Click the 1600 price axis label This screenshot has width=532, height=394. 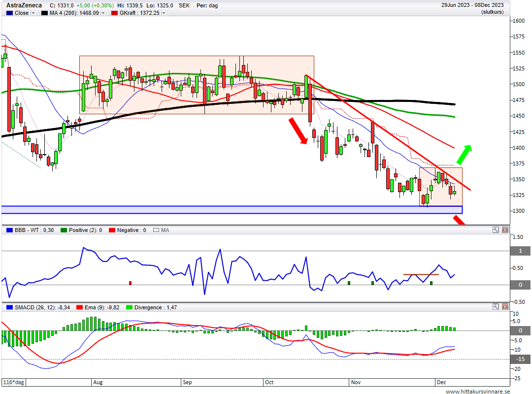[x=518, y=21]
